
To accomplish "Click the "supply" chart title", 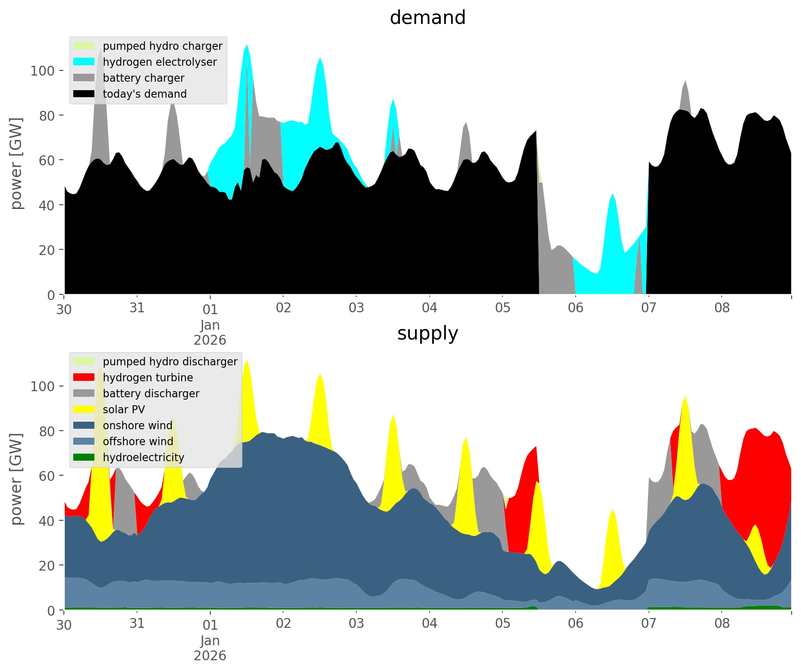I will click(x=427, y=333).
